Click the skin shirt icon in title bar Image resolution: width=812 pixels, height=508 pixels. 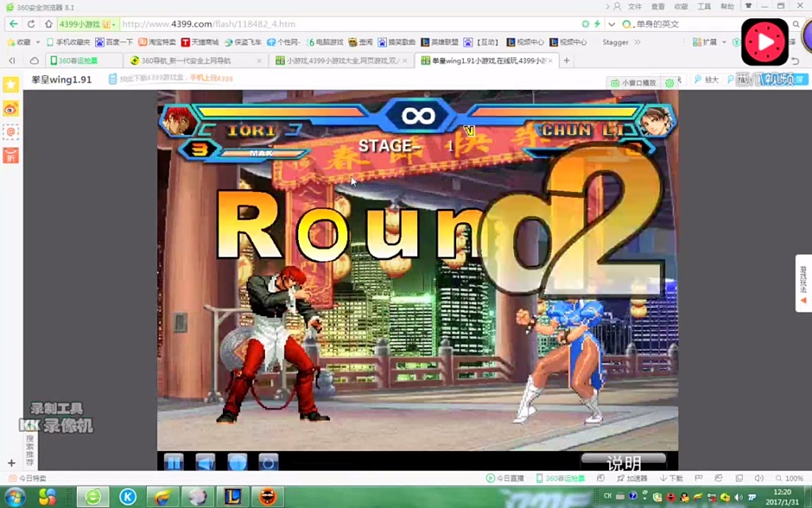click(749, 6)
